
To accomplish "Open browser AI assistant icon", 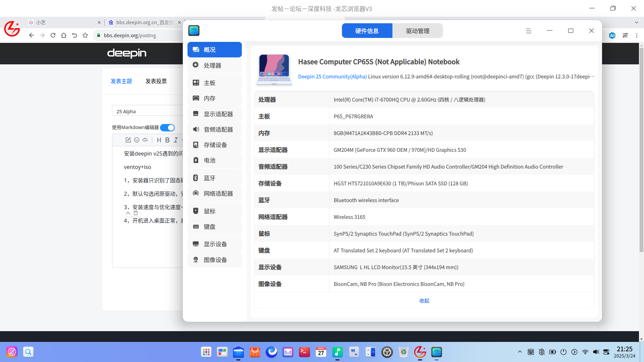I will point(612,35).
